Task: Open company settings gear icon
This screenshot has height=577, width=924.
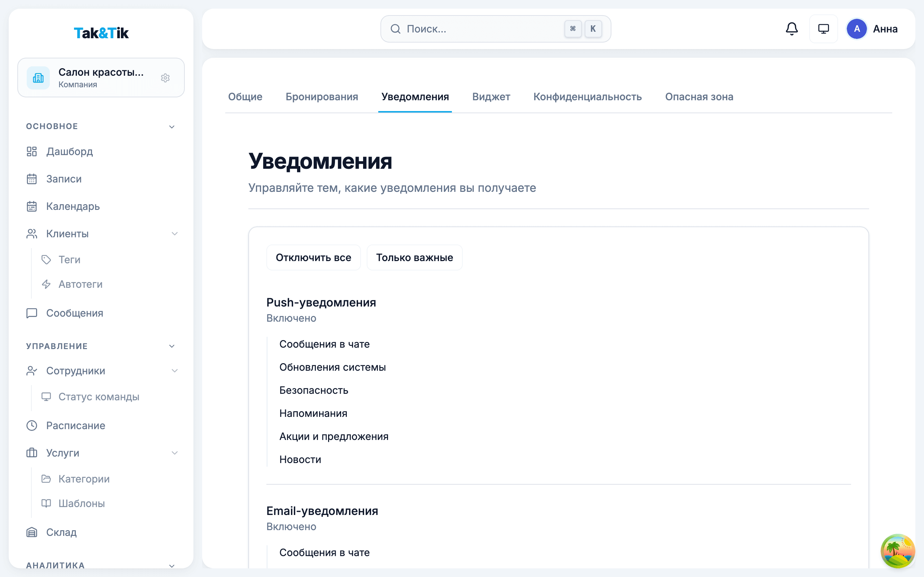Action: (165, 78)
